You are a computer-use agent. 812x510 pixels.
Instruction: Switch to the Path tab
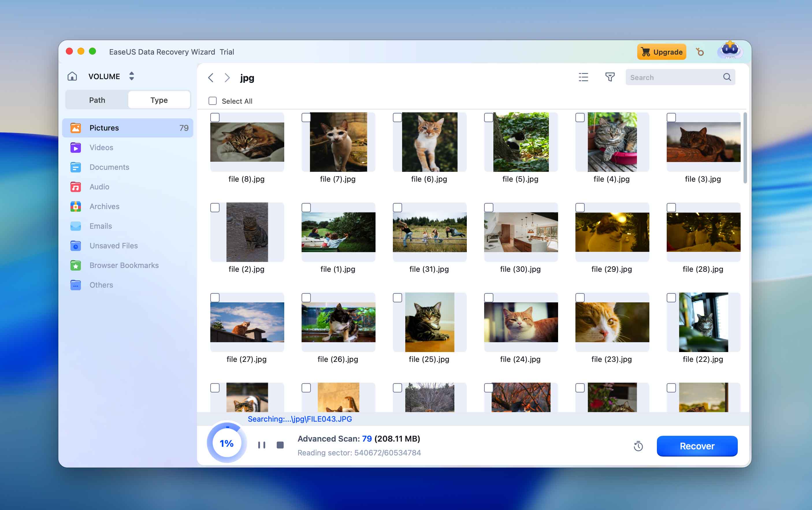(97, 100)
